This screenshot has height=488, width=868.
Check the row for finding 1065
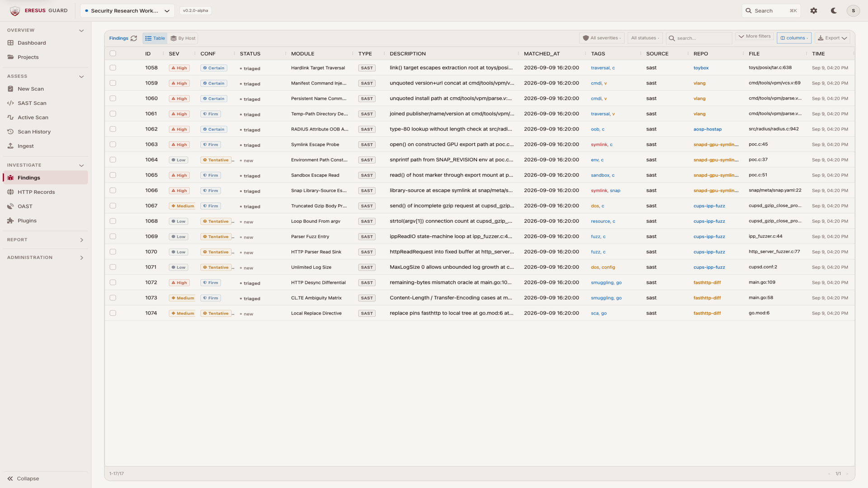113,175
